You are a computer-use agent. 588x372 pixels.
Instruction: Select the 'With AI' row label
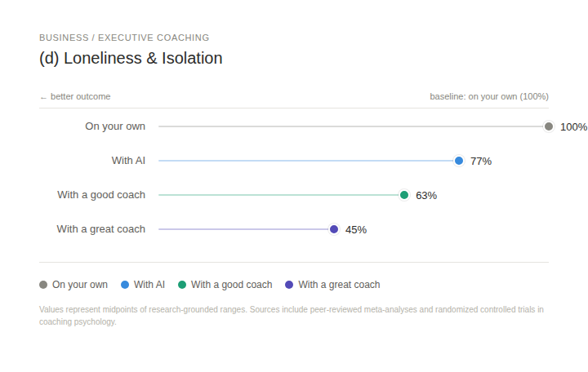[128, 161]
